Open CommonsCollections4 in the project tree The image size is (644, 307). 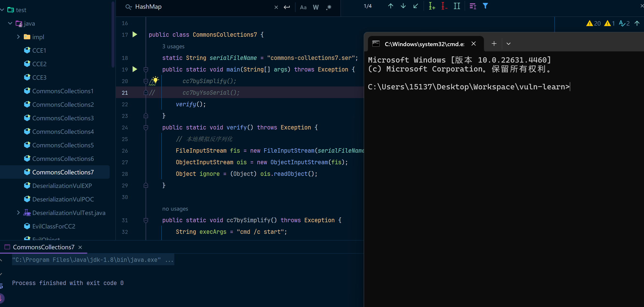pyautogui.click(x=63, y=131)
